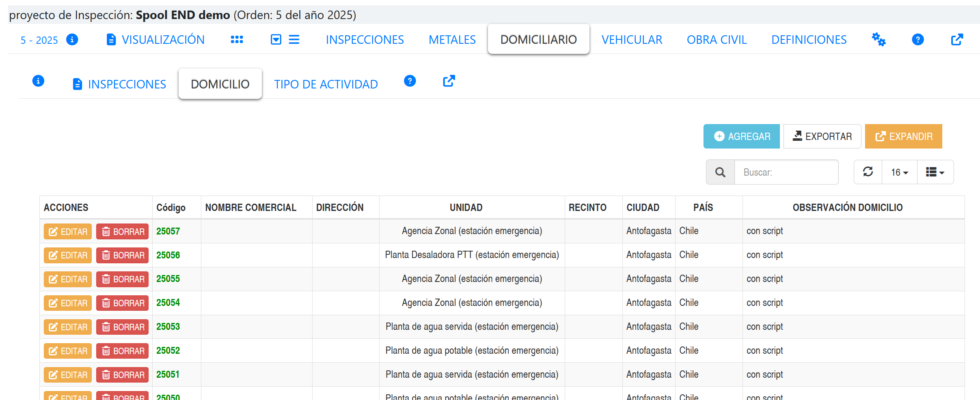This screenshot has height=400, width=980.
Task: Click the EXPORTAR button
Action: point(822,137)
